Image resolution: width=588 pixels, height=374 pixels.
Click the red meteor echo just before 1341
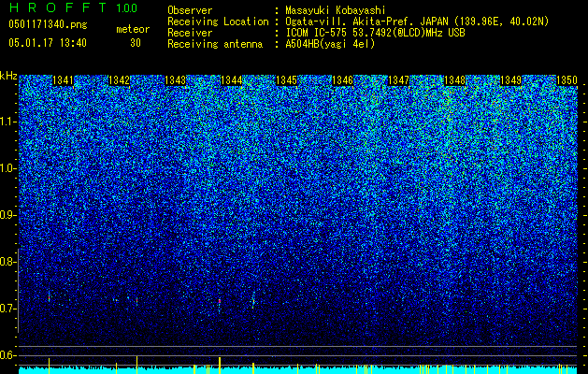coord(49,298)
